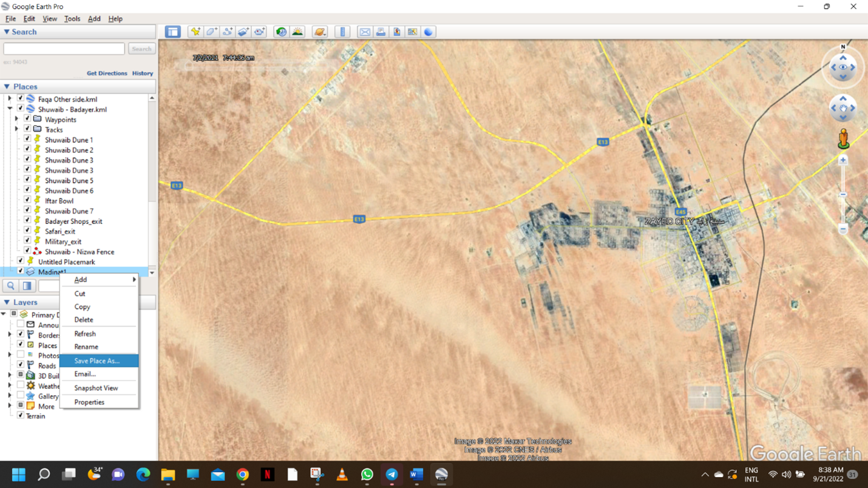The height and width of the screenshot is (488, 868).
Task: Select Rename in the context menu
Action: (x=99, y=347)
